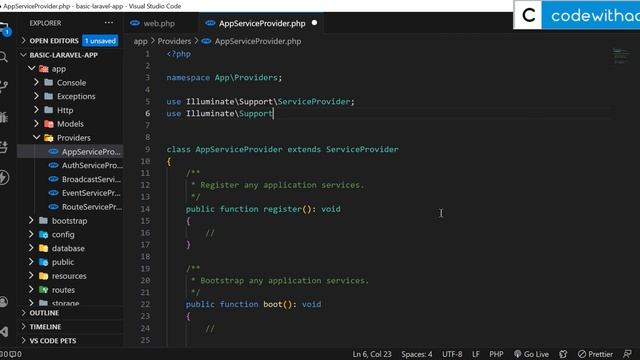Image resolution: width=640 pixels, height=360 pixels.
Task: Collapse the Providers folder chevron
Action: coord(36,138)
